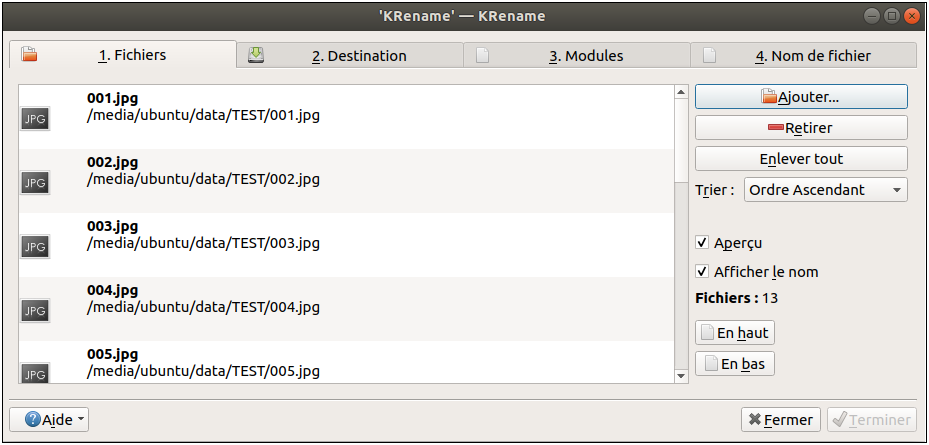Click the Fermer button
This screenshot has width=929, height=445.
tap(780, 420)
